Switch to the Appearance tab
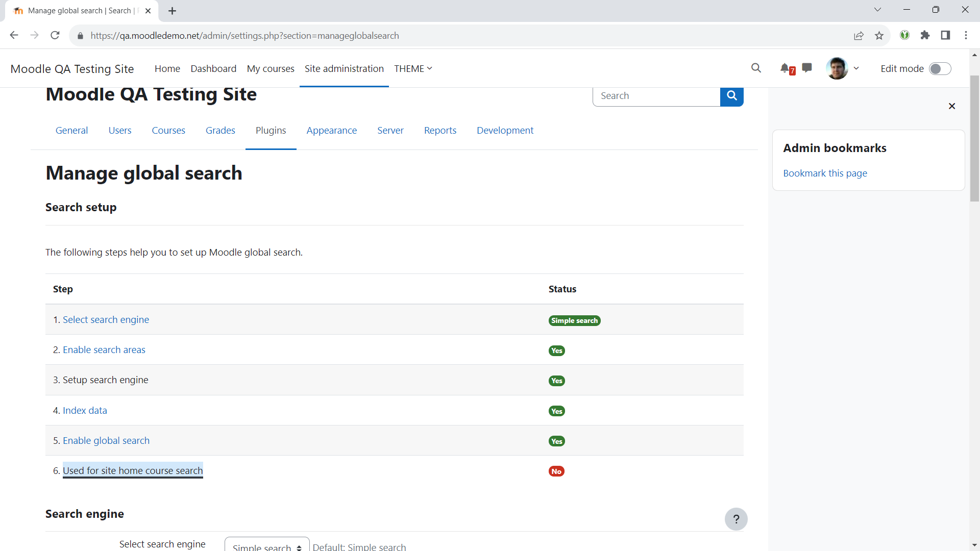The image size is (980, 551). tap(332, 131)
